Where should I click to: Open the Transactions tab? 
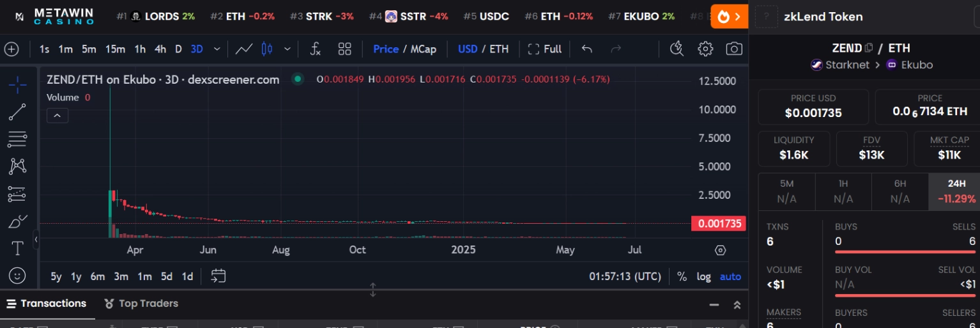point(46,304)
